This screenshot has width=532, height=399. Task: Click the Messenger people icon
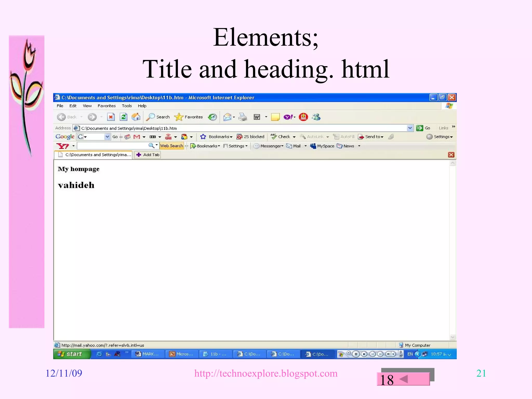[316, 117]
